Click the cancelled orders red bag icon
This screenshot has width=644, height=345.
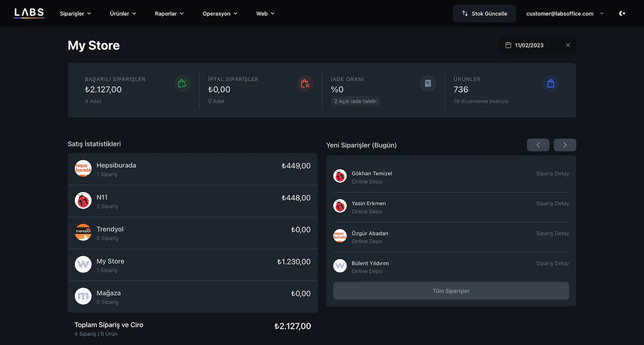305,83
